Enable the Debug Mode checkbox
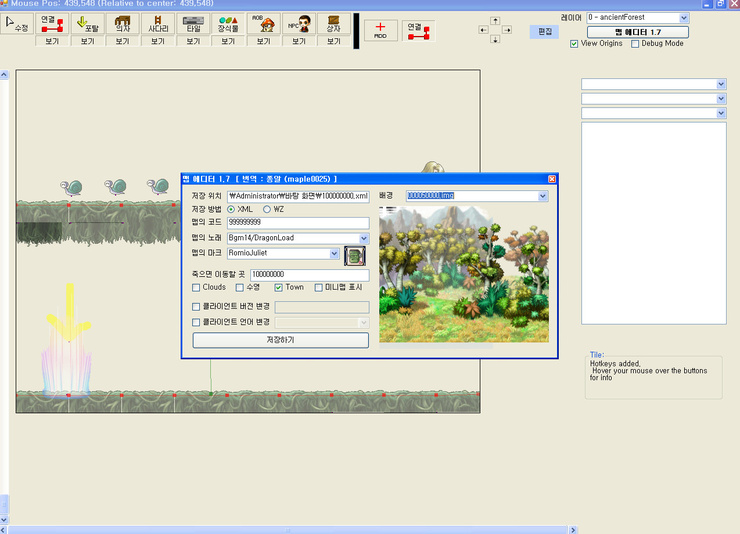Screen dimensions: 740x534 (635, 44)
